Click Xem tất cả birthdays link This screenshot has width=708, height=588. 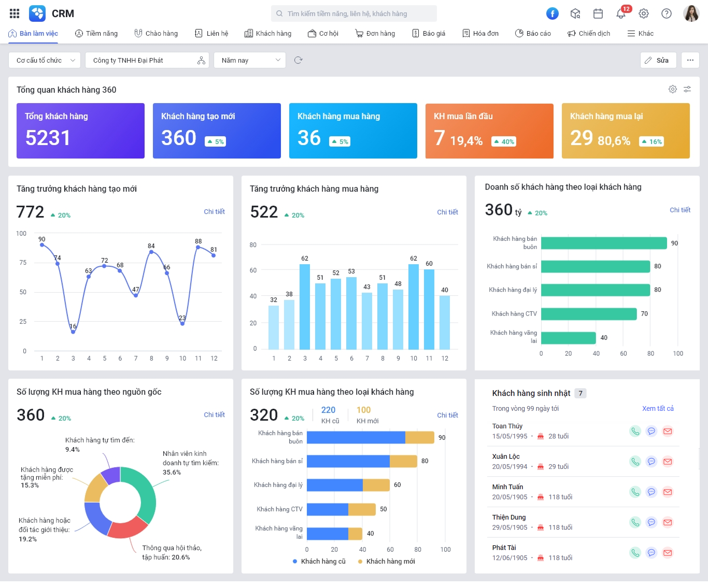(x=657, y=408)
